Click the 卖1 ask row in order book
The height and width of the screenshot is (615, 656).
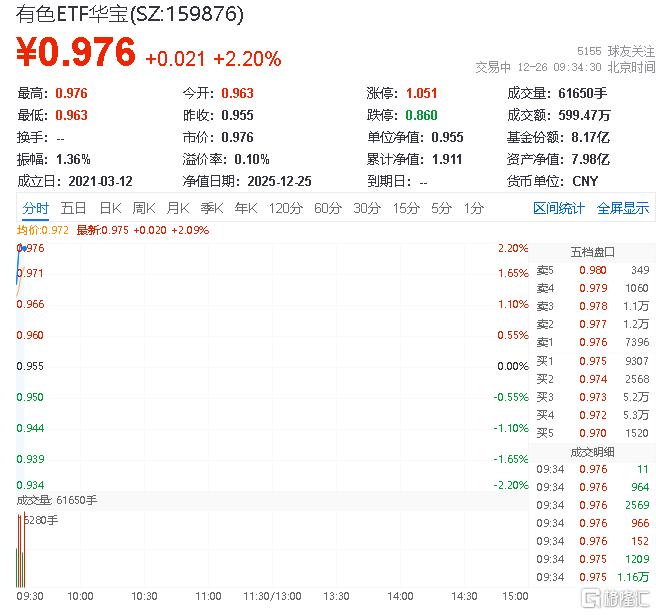coord(592,342)
